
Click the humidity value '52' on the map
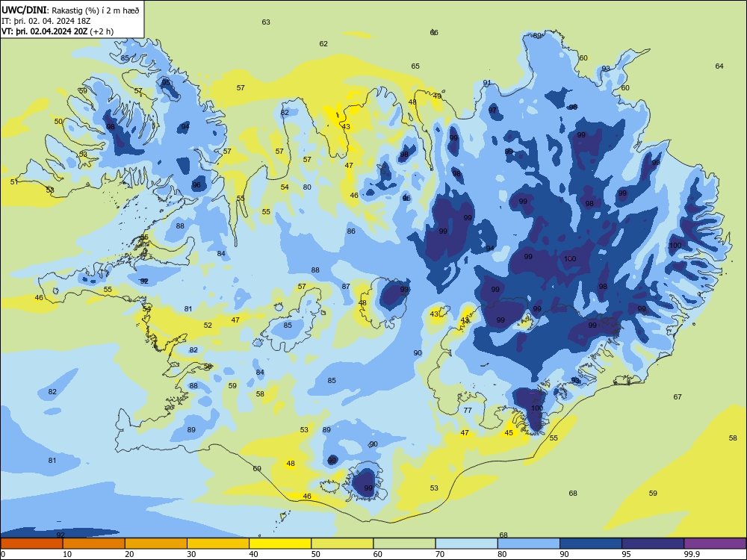coord(208,326)
